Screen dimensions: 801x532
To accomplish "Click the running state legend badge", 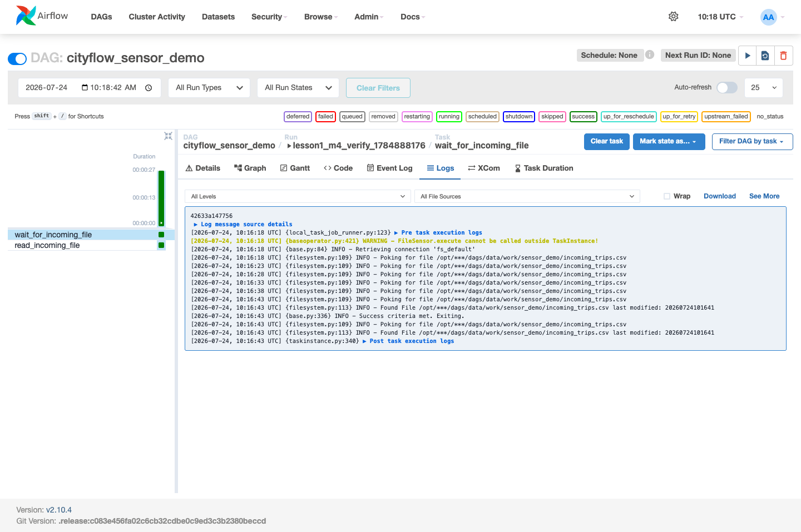I will click(x=449, y=117).
